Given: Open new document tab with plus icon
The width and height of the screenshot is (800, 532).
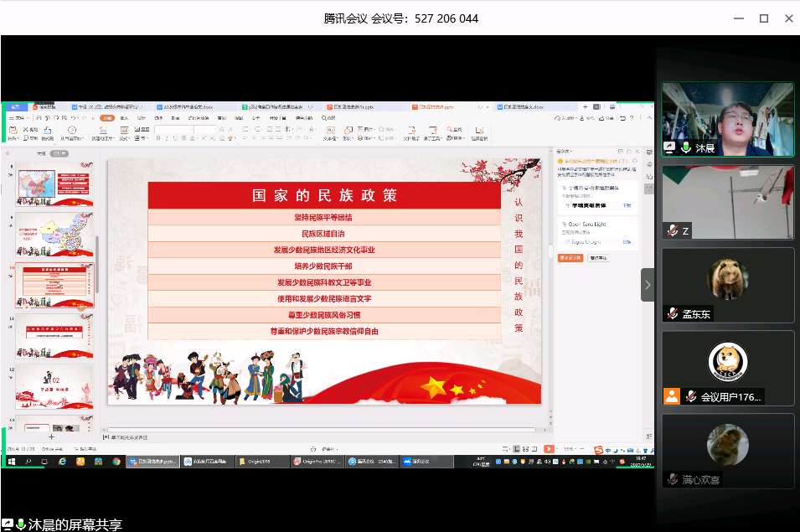Looking at the screenshot, I should click(585, 107).
